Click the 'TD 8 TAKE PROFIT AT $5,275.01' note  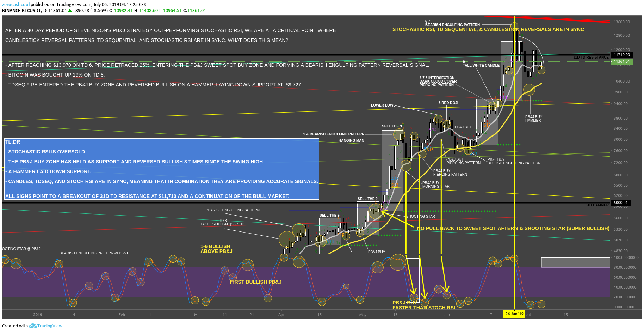click(223, 222)
